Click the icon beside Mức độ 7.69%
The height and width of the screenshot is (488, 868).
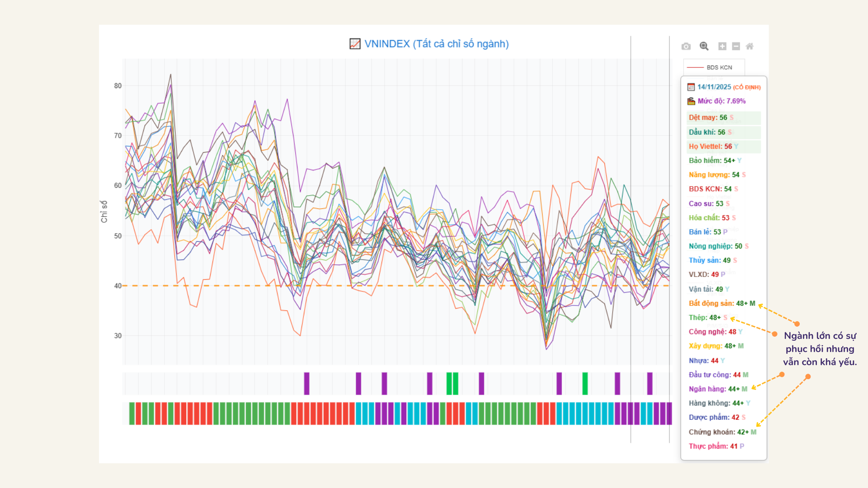[691, 101]
